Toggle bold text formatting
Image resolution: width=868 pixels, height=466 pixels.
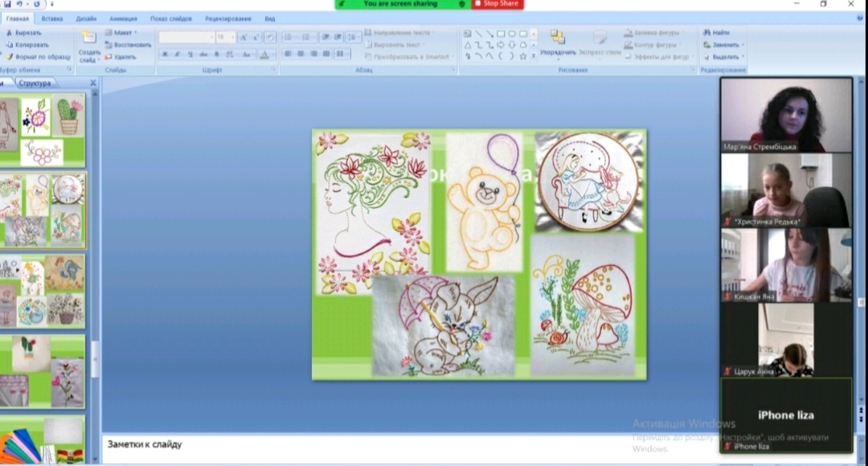pos(165,55)
